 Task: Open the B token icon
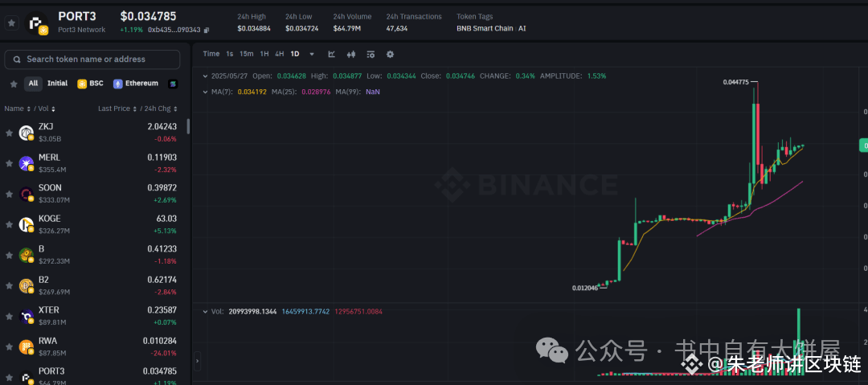(27, 256)
